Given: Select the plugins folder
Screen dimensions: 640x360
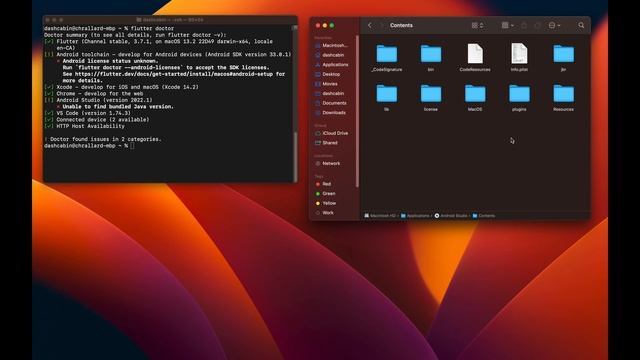Looking at the screenshot, I should pos(519,98).
